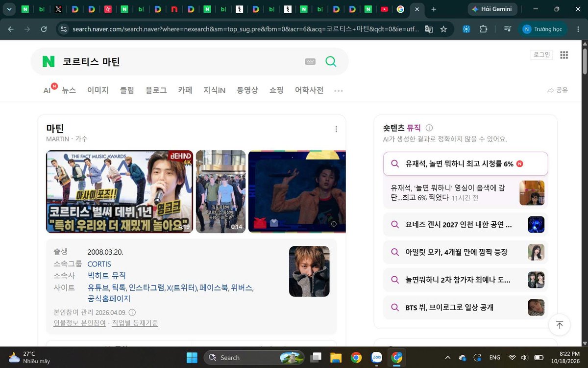Reload the page in Chrome

tap(44, 29)
